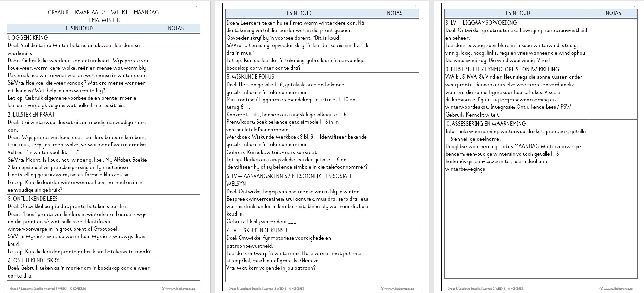Click the footer website link on the right page
The image size is (644, 293).
(616, 289)
